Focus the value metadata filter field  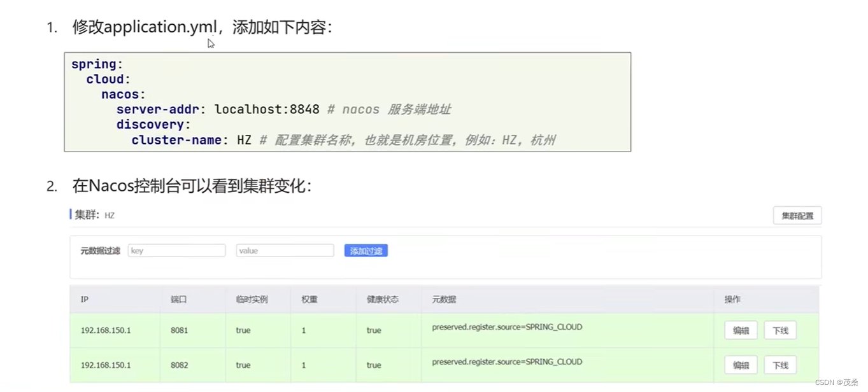285,251
